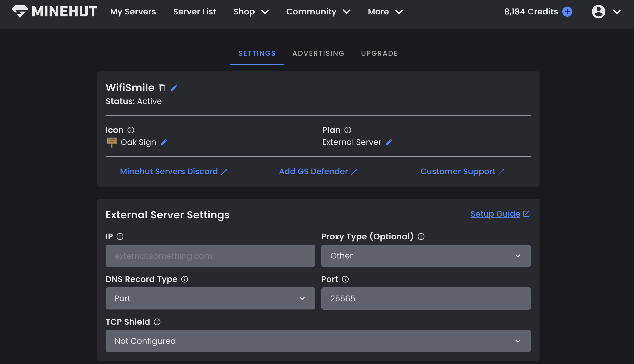This screenshot has height=364, width=634.
Task: Add credits with the plus icon
Action: pyautogui.click(x=567, y=11)
